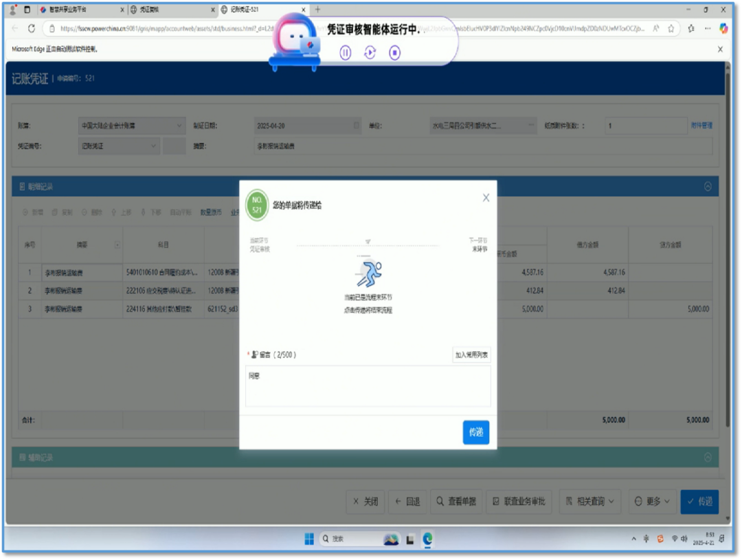Refresh the browser page
Image resolution: width=742 pixels, height=560 pixels.
(31, 29)
